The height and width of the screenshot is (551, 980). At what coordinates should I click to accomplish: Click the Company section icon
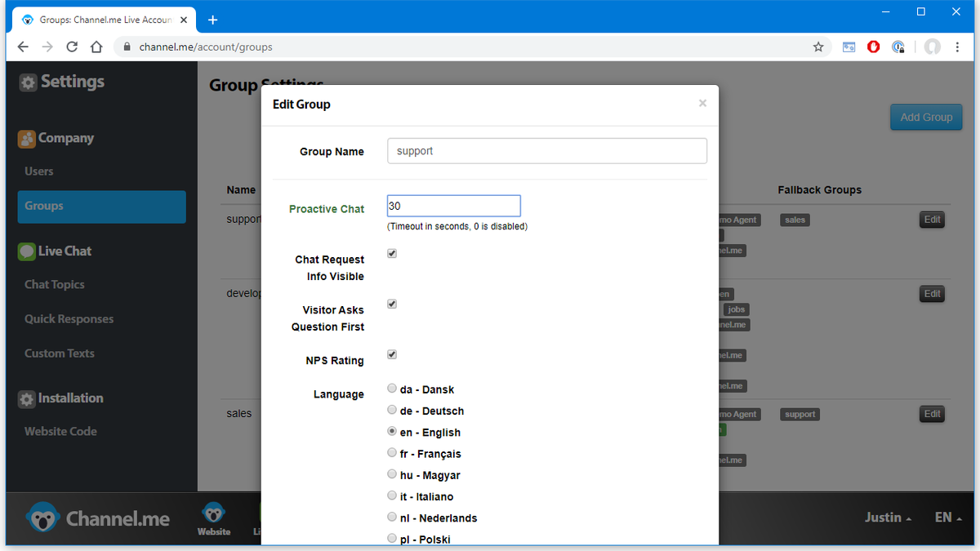27,139
